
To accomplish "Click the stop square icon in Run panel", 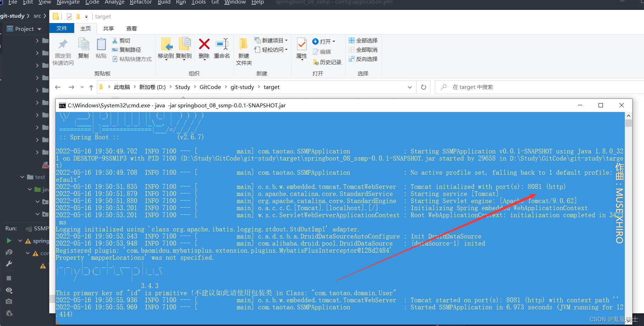I will [9, 278].
